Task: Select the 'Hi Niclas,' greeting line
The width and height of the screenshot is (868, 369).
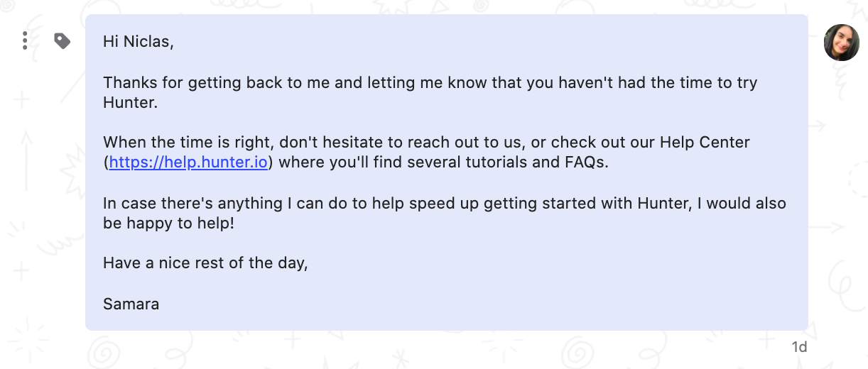Action: tap(139, 42)
